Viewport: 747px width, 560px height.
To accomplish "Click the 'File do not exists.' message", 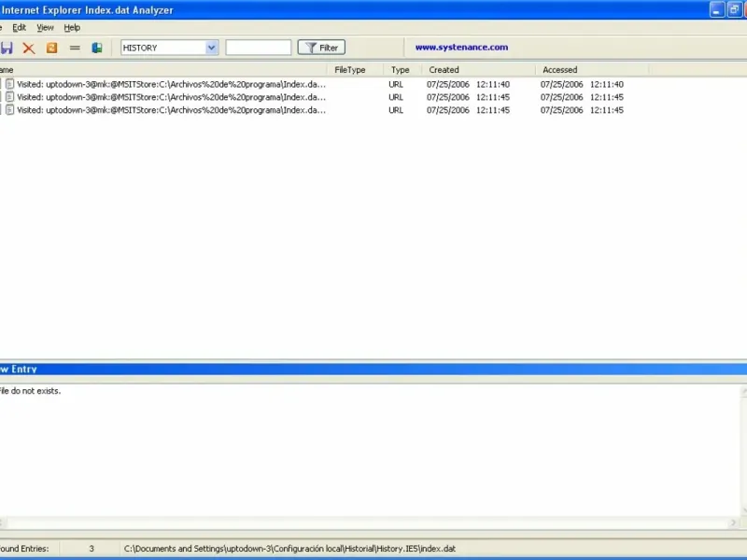I will click(30, 391).
